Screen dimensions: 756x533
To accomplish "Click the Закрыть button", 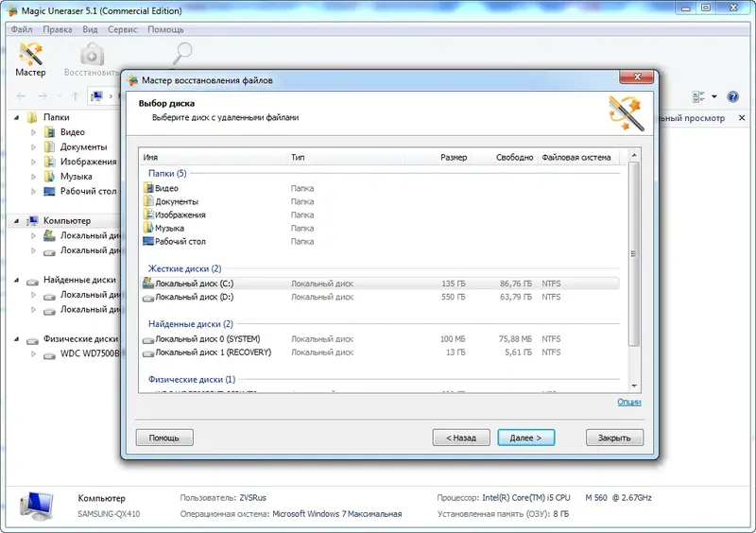I will 615,438.
